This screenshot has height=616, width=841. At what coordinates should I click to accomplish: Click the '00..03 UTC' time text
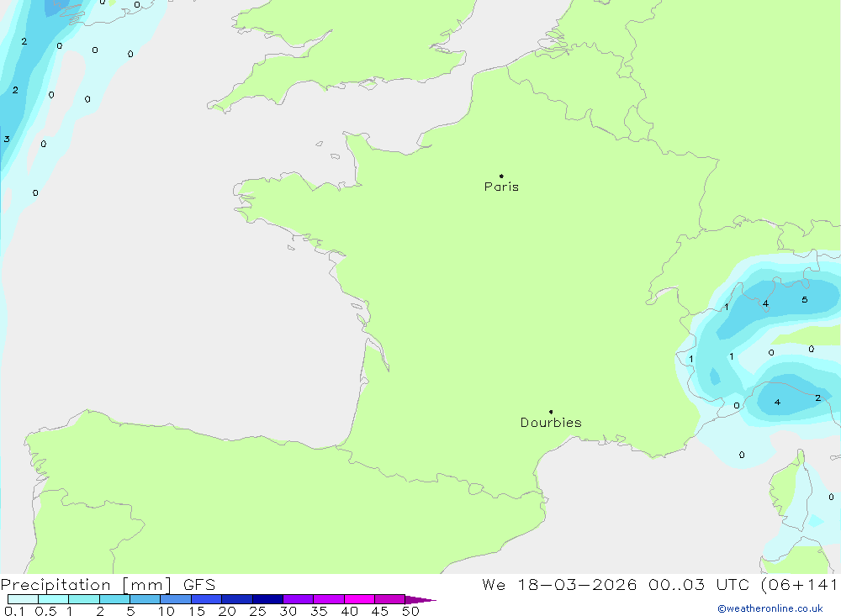[x=698, y=584]
